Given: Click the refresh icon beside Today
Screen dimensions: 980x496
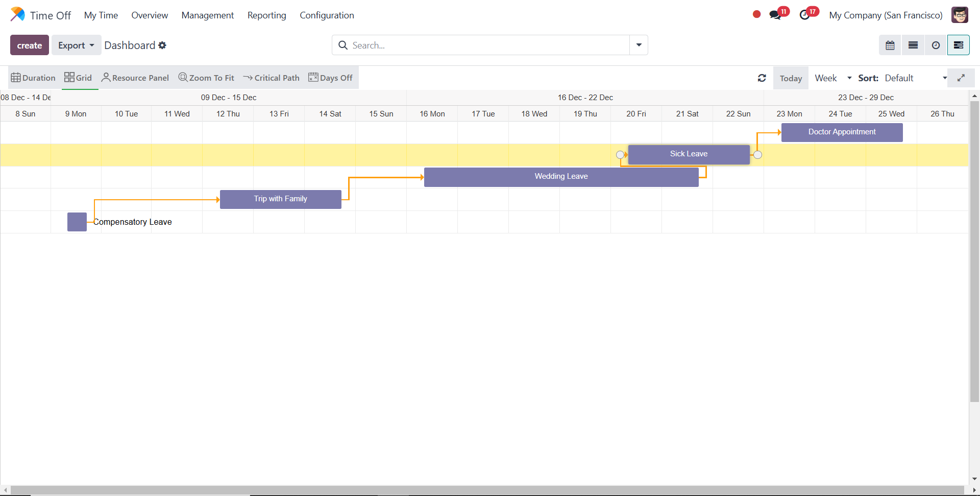Looking at the screenshot, I should 762,78.
